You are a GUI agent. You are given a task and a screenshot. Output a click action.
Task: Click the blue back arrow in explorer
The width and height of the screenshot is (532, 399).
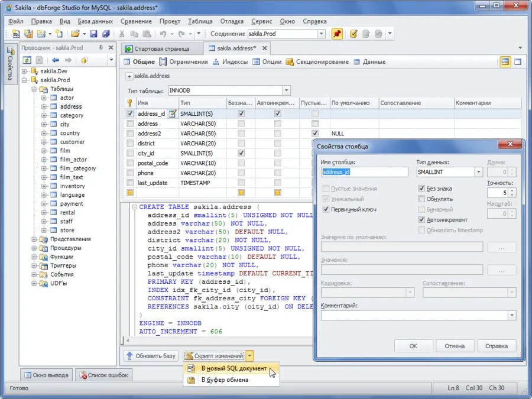pos(56,60)
